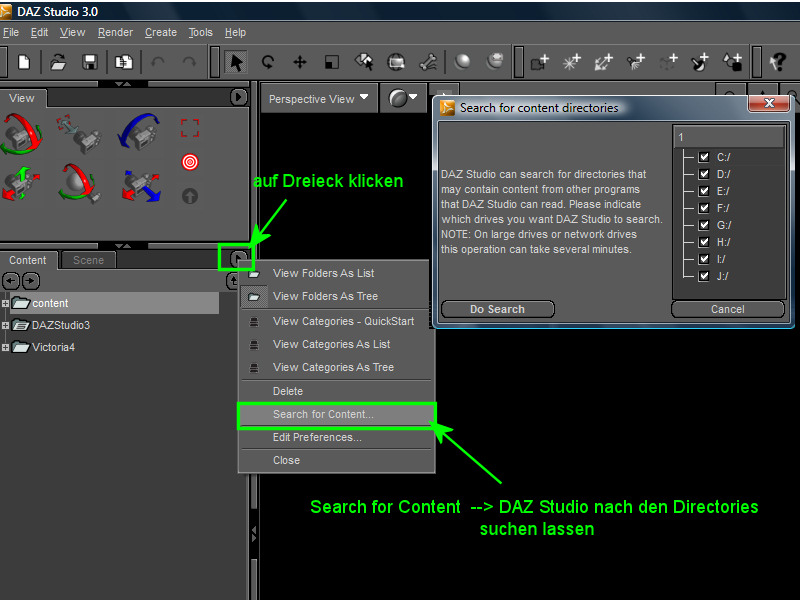
Task: Uncheck the I:/ drive checkbox
Action: click(x=704, y=259)
